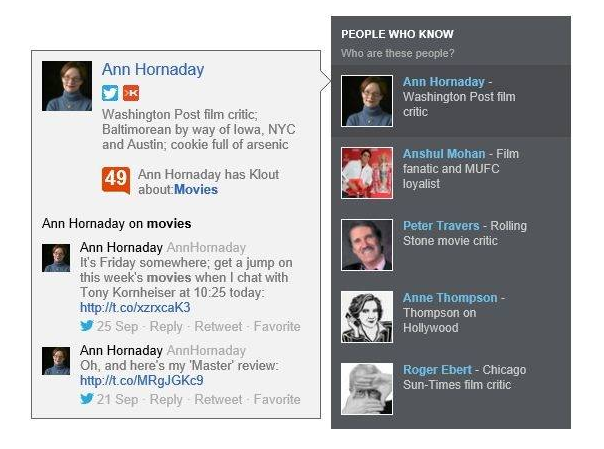Open Ann Hornaday's large profile photo
604x449 pixels.
click(x=67, y=86)
